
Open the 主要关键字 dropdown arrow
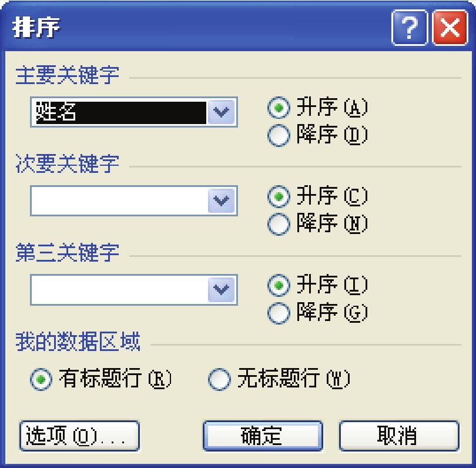tap(221, 112)
